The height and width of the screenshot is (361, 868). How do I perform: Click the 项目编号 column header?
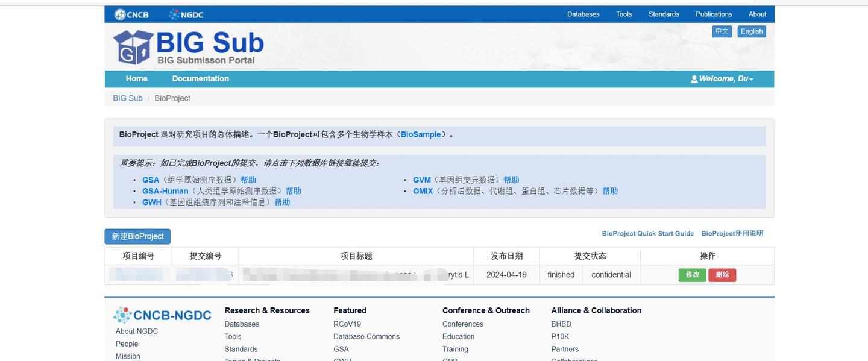tap(139, 256)
